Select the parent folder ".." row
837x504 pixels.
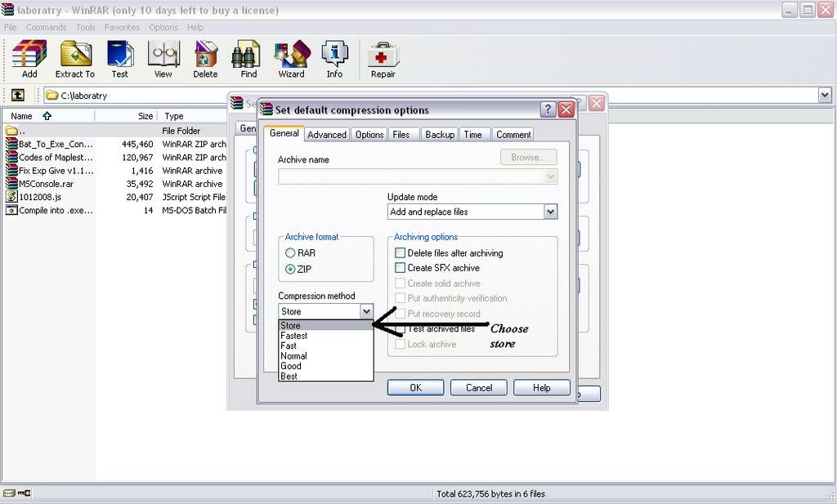(x=114, y=130)
